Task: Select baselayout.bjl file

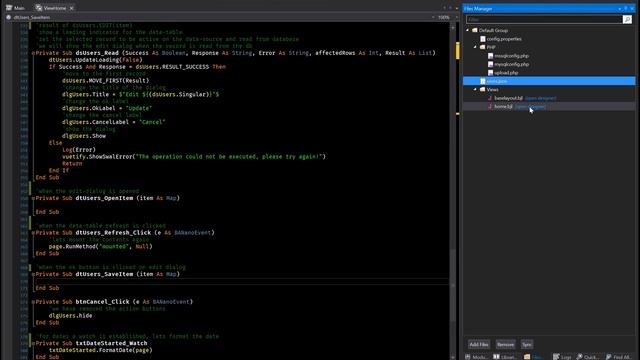Action: (x=508, y=98)
